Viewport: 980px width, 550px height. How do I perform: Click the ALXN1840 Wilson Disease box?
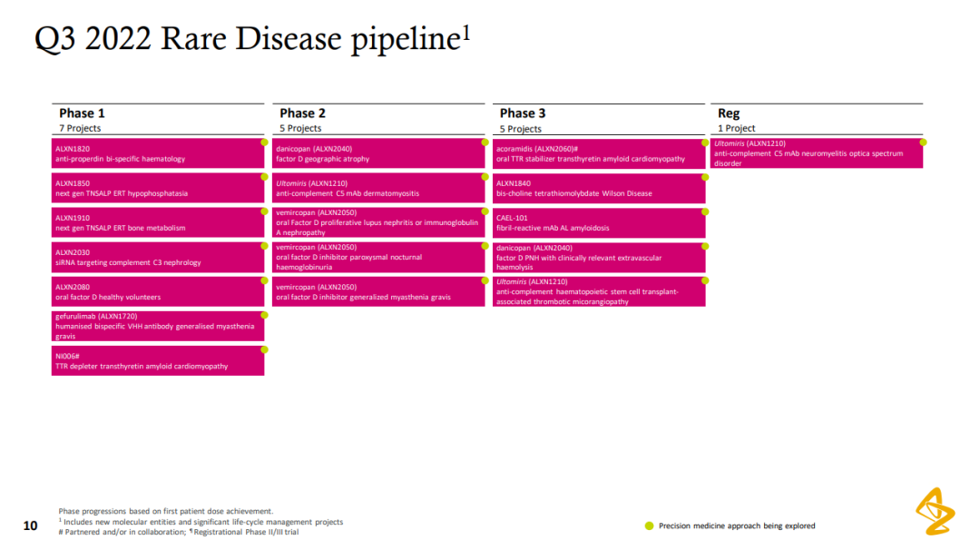point(599,189)
